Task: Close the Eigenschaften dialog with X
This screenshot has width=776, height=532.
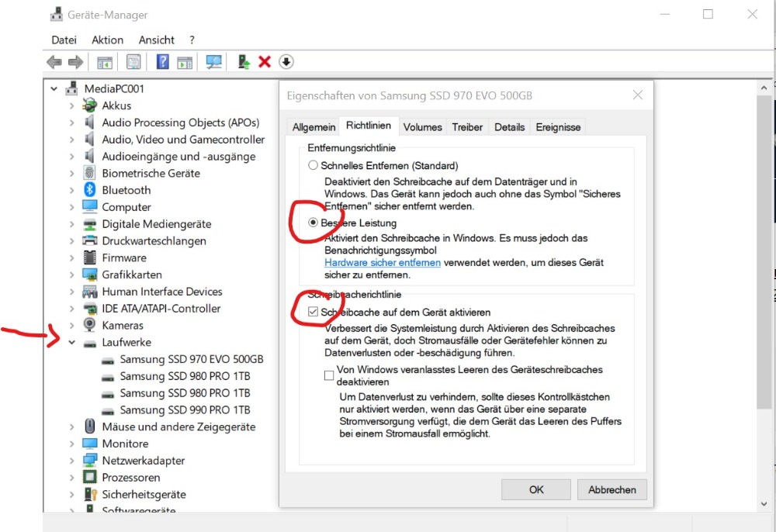Action: tap(638, 95)
